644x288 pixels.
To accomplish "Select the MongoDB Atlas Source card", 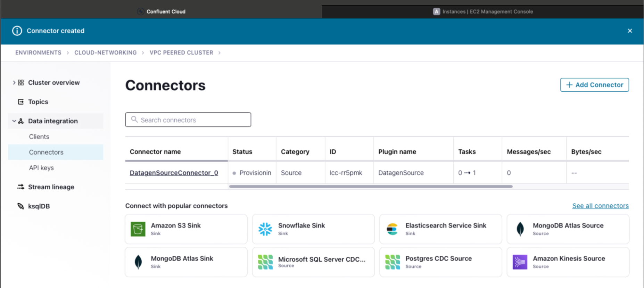I will (x=568, y=229).
